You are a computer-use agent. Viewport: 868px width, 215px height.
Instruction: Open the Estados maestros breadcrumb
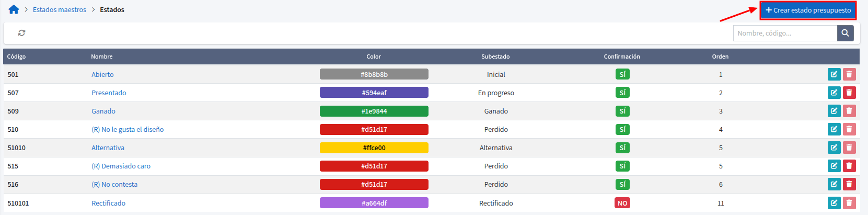(60, 9)
